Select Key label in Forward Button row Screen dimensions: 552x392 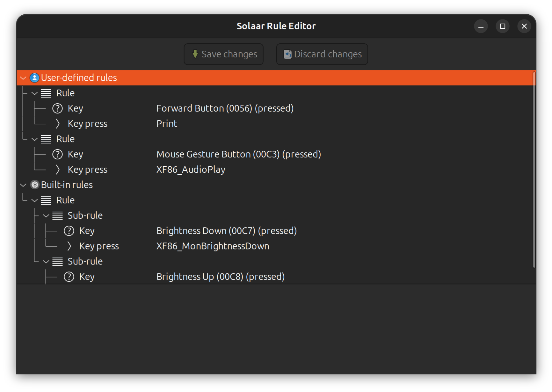[76, 109]
